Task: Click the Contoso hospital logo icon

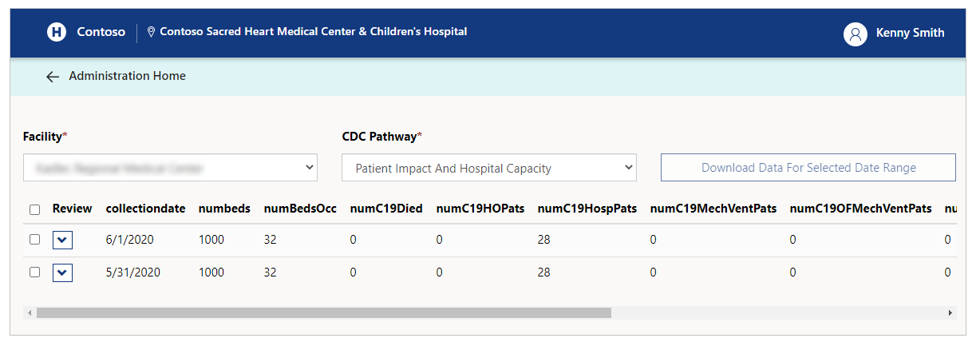Action: 57,33
